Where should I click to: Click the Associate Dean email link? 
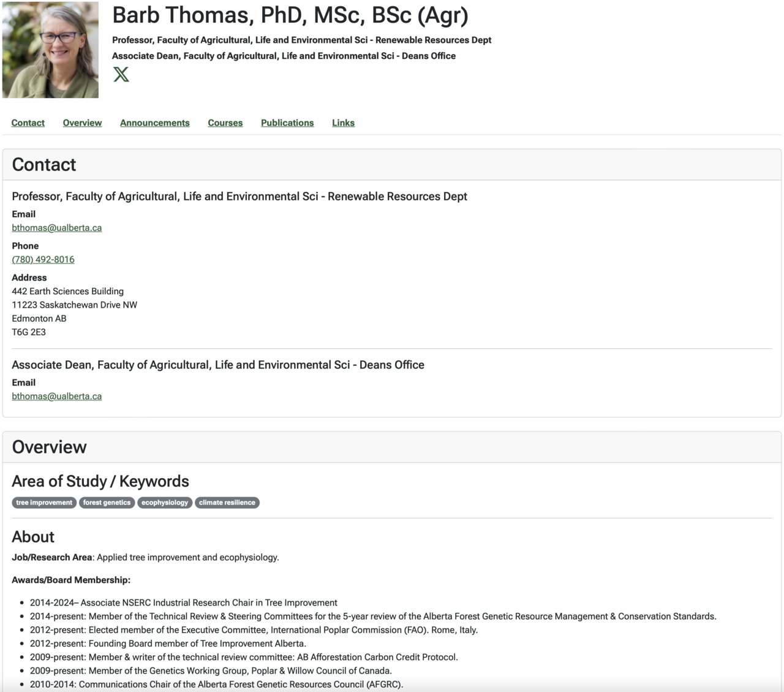(x=57, y=396)
